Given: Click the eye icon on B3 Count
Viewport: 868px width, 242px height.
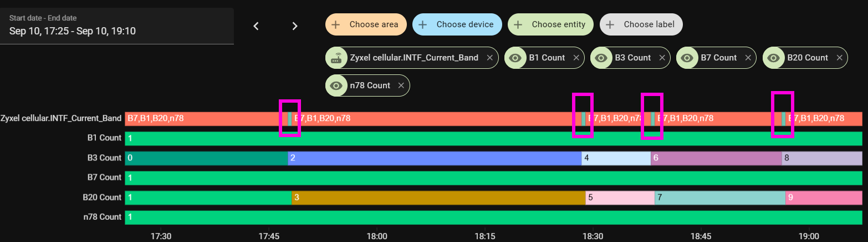Looking at the screenshot, I should click(601, 58).
